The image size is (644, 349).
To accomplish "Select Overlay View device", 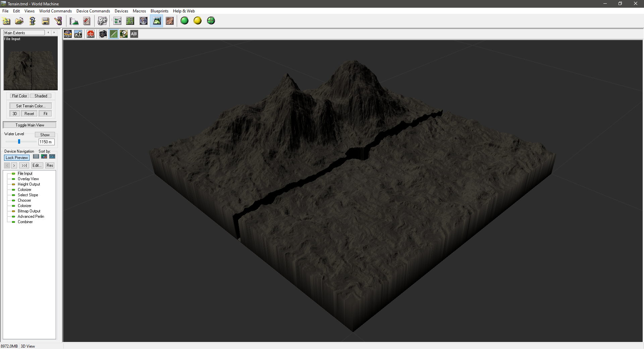I will [x=28, y=179].
